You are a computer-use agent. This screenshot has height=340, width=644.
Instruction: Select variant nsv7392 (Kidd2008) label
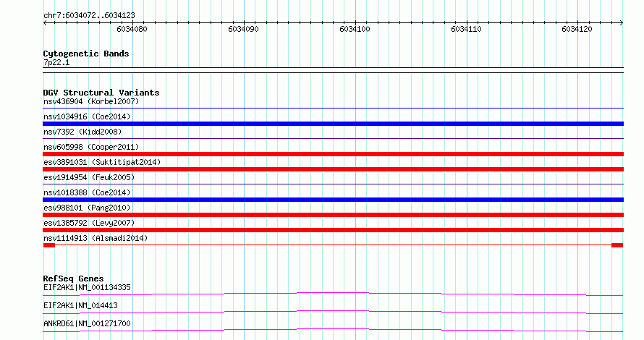click(82, 132)
